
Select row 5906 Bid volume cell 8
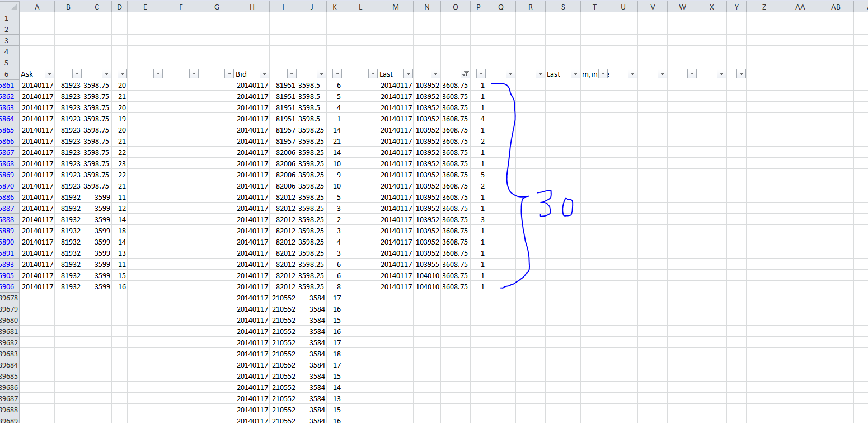pyautogui.click(x=335, y=286)
